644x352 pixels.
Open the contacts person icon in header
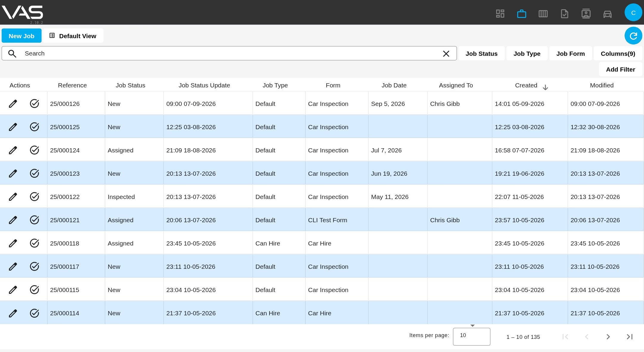coord(586,13)
